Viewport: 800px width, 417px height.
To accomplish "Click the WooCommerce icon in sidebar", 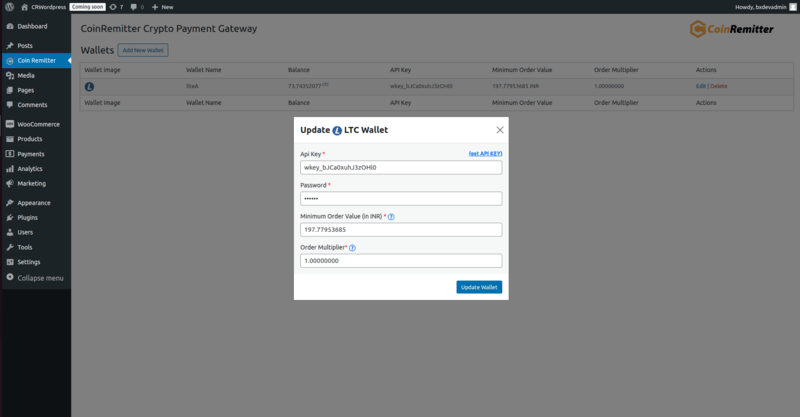I will click(x=10, y=124).
